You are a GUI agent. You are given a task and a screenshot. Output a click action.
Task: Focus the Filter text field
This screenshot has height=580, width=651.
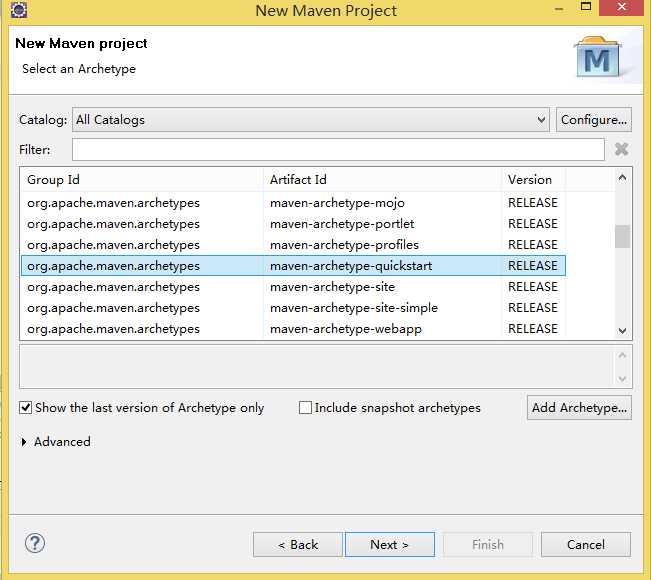click(x=338, y=149)
